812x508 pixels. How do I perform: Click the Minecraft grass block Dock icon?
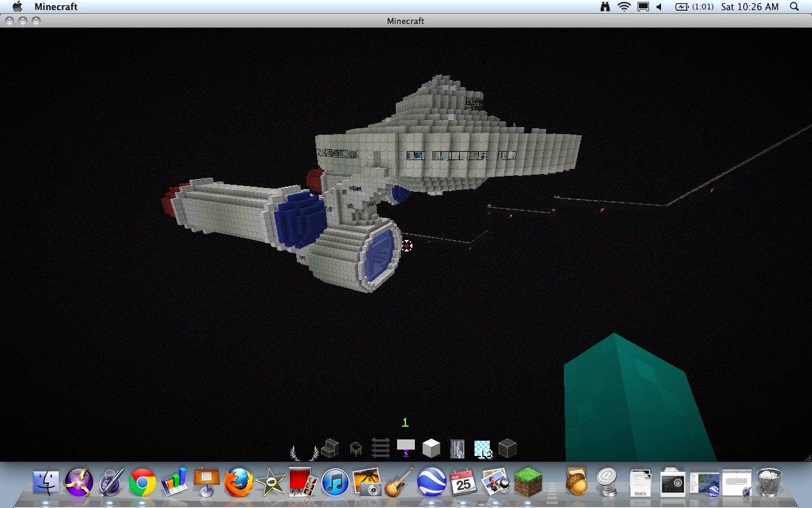click(528, 485)
